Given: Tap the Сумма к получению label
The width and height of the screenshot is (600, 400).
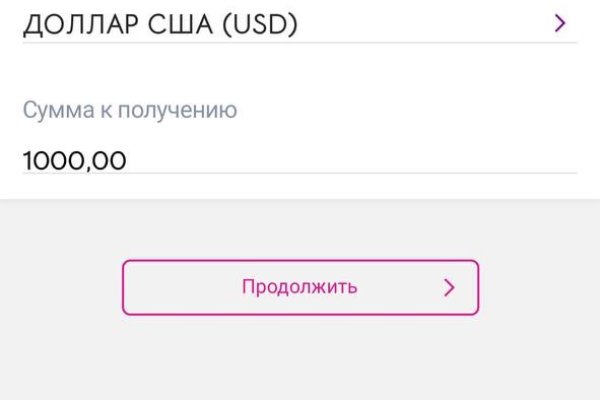Looking at the screenshot, I should [130, 110].
